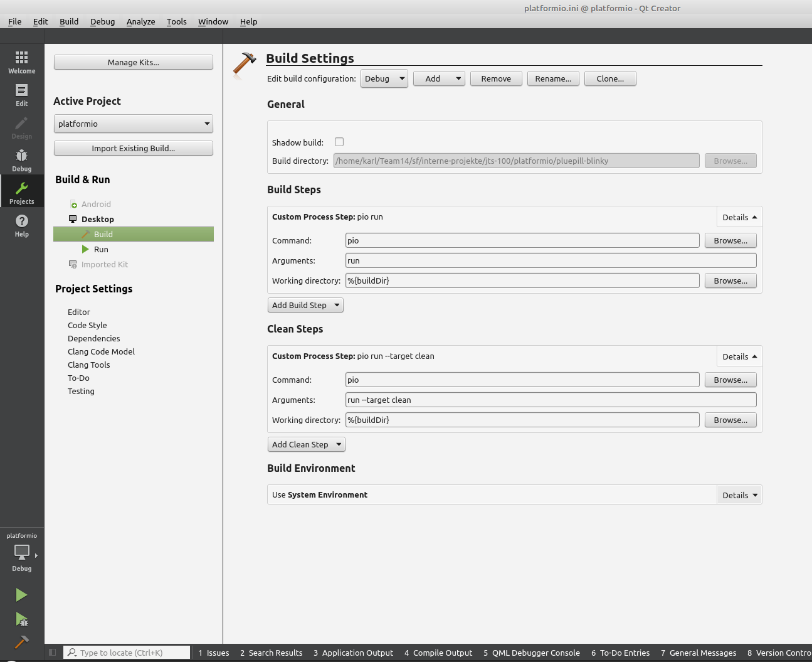Toggle the left sidebar visibility
This screenshot has height=662, width=812.
coord(53,653)
